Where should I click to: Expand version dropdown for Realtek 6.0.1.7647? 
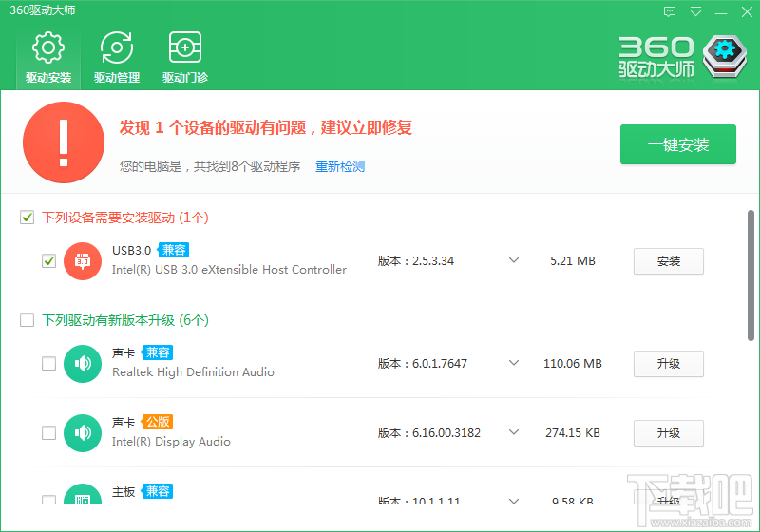[x=514, y=362]
